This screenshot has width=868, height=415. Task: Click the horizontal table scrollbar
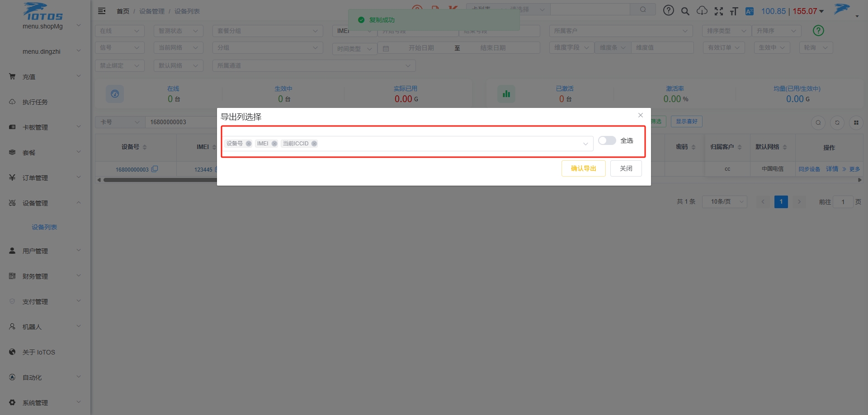(x=160, y=180)
